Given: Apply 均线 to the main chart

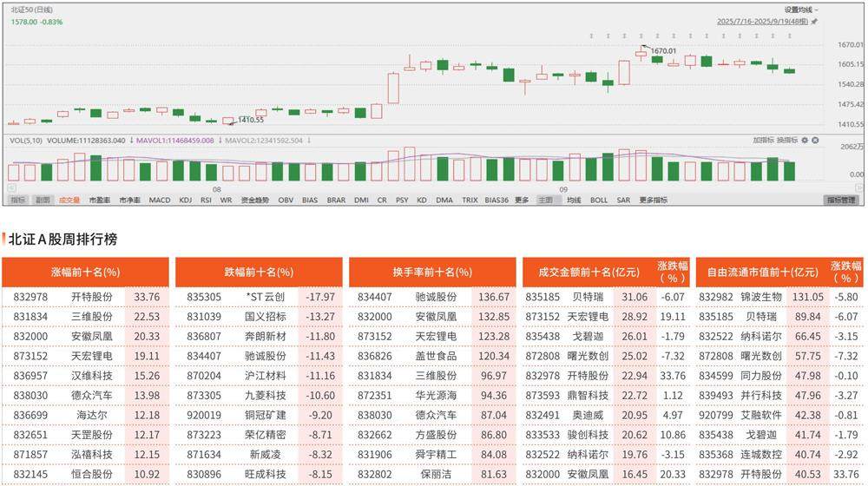Looking at the screenshot, I should tap(574, 200).
